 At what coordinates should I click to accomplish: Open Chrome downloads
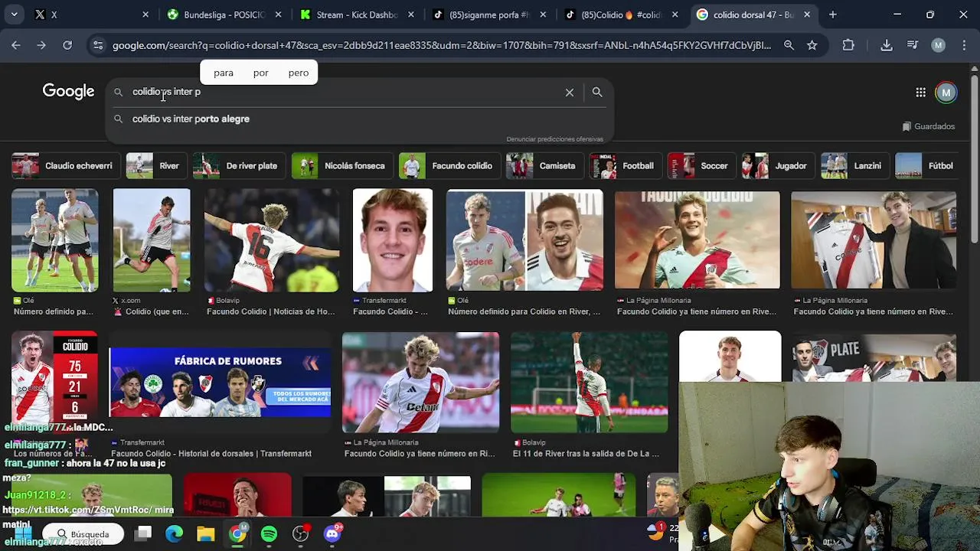(x=887, y=45)
